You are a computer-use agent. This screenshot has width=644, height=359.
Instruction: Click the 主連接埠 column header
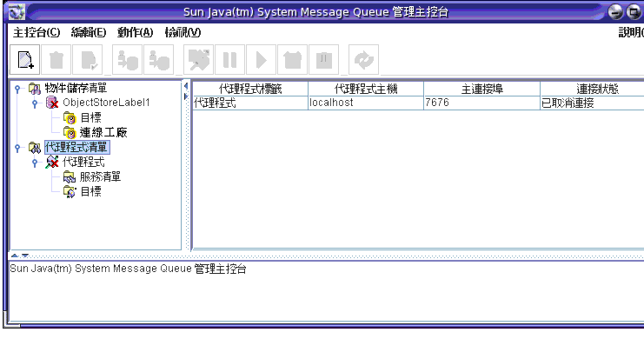(481, 89)
